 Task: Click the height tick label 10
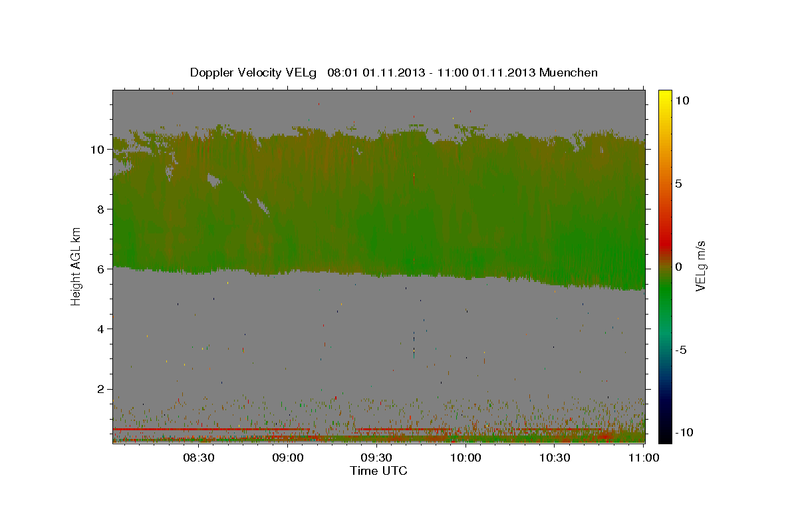point(98,150)
